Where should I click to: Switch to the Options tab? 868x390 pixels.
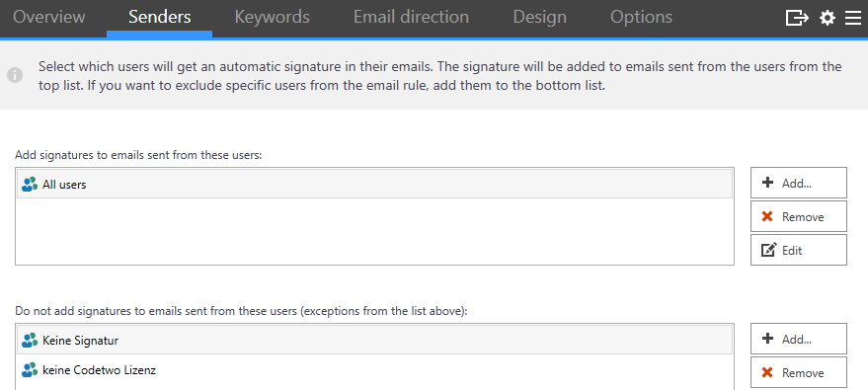tap(641, 17)
